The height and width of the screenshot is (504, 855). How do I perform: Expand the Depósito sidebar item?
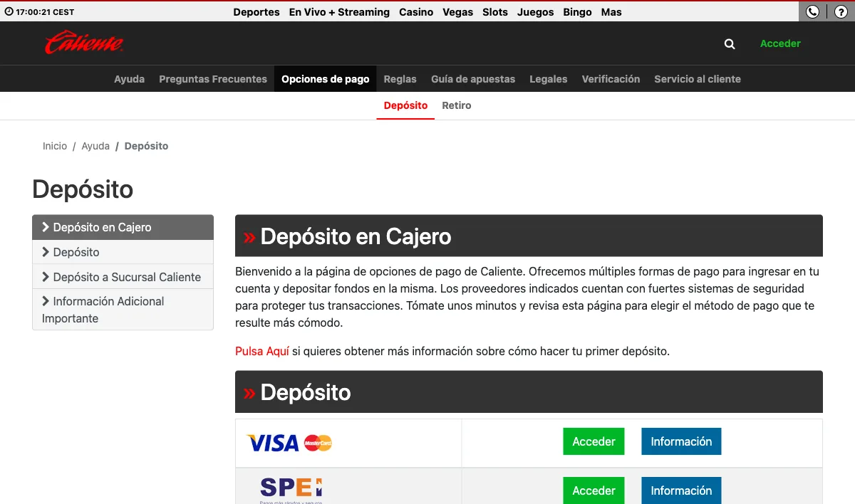pos(123,252)
